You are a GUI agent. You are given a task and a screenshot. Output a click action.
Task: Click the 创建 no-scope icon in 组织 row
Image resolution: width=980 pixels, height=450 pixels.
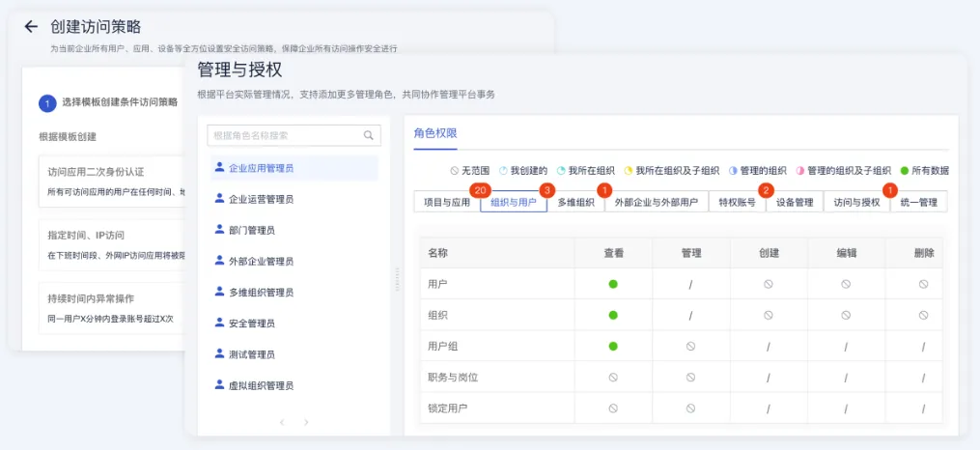pos(769,315)
